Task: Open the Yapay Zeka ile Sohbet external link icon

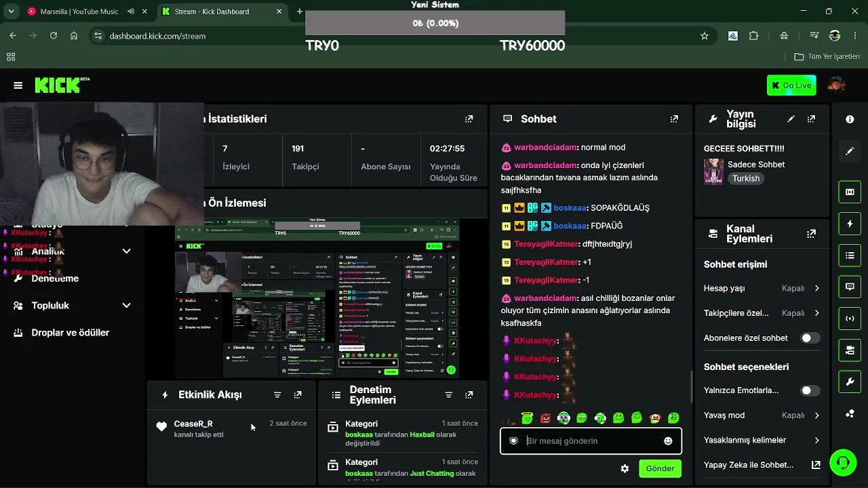Action: pyautogui.click(x=816, y=465)
